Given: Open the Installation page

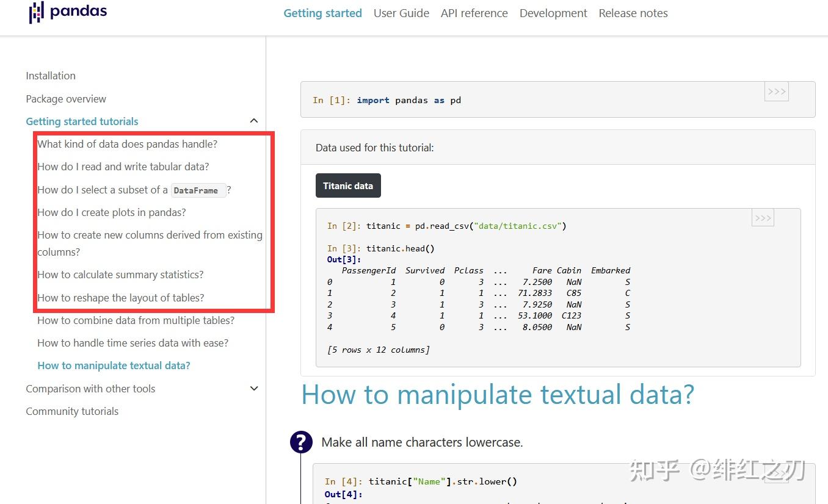Looking at the screenshot, I should 50,75.
